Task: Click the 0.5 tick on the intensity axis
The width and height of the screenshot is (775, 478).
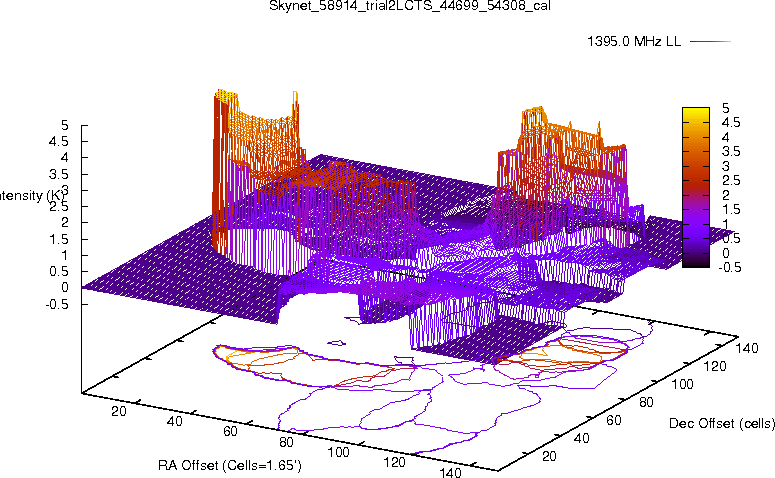Action: pos(59,271)
